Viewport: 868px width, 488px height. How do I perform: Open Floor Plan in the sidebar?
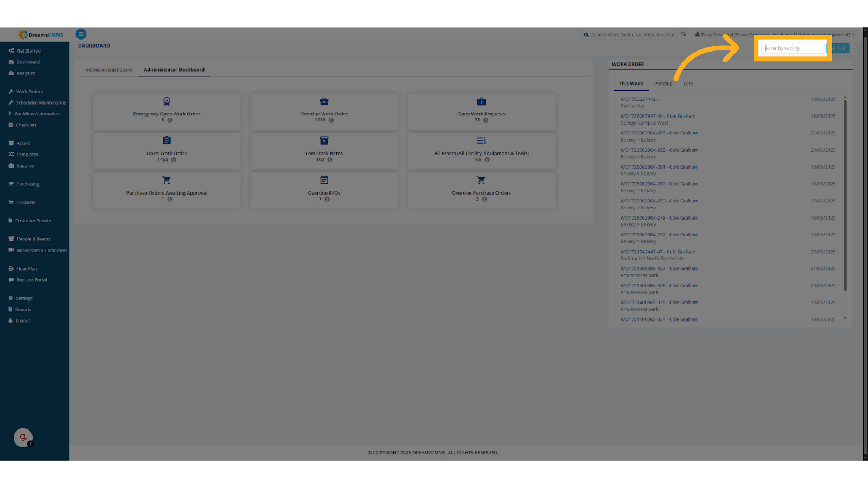[x=27, y=269]
